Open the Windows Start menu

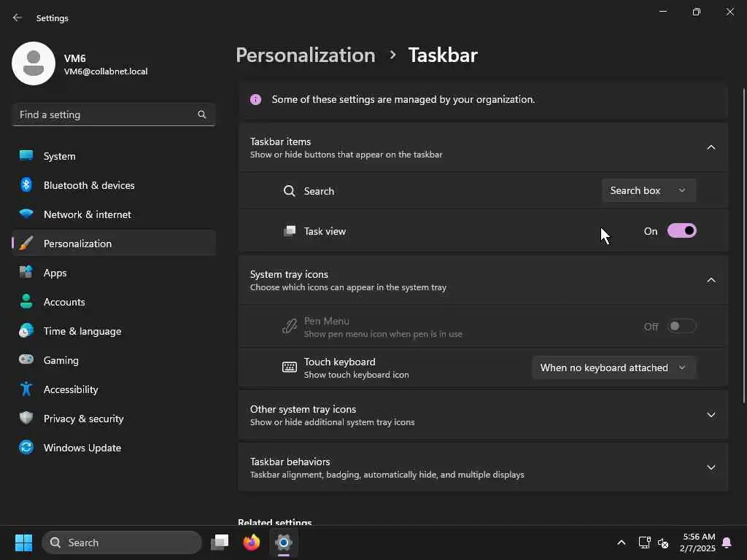[23, 542]
